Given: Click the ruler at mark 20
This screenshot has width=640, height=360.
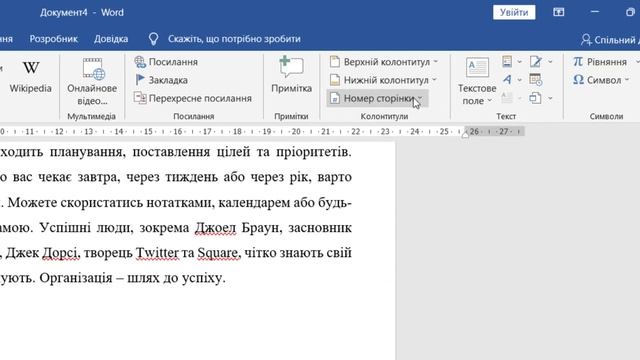Looking at the screenshot, I should coord(296,131).
